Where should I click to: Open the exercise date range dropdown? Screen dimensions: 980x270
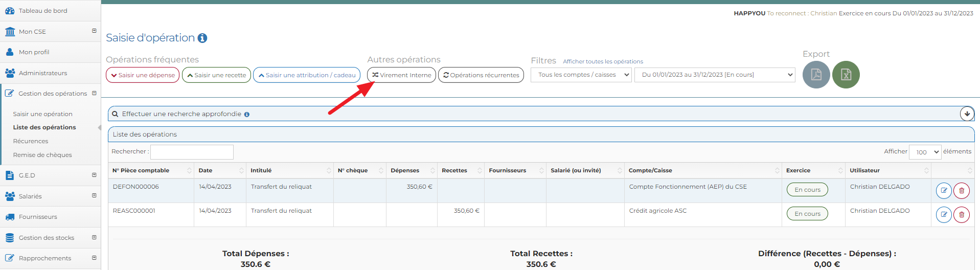pyautogui.click(x=714, y=75)
